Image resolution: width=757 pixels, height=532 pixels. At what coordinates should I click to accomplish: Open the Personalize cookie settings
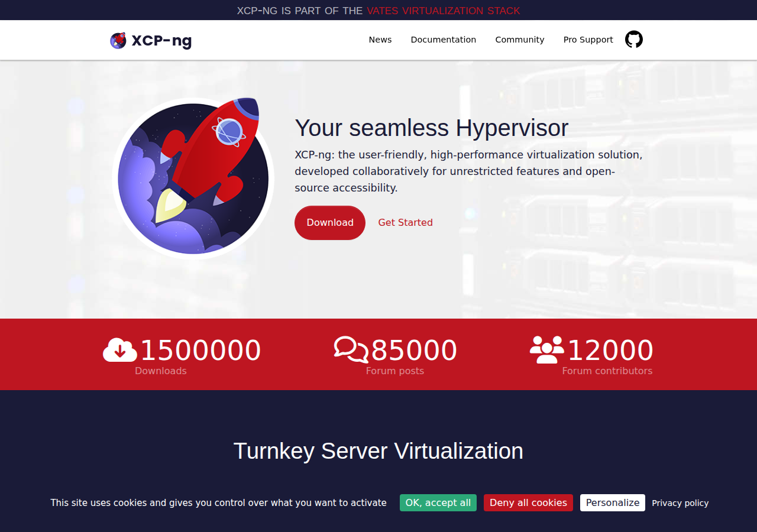[x=613, y=503]
